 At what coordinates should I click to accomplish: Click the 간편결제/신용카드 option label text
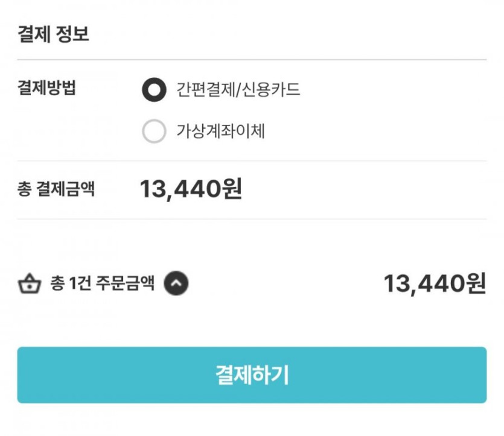point(238,90)
